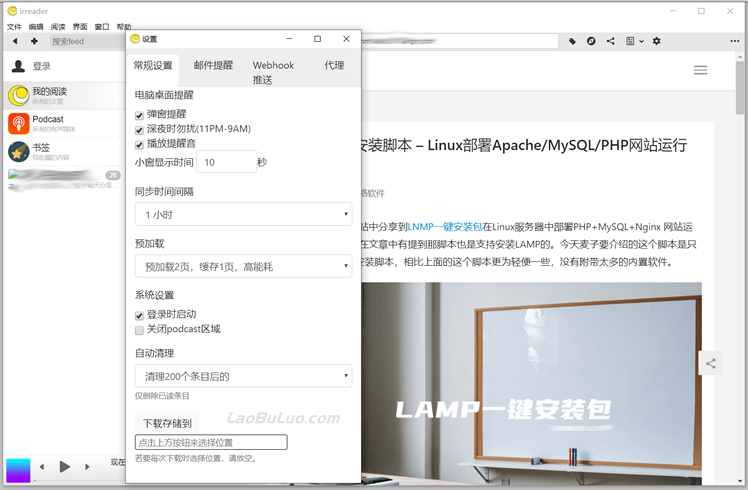Open the File (文件) menu
The width and height of the screenshot is (748, 490).
click(x=14, y=27)
